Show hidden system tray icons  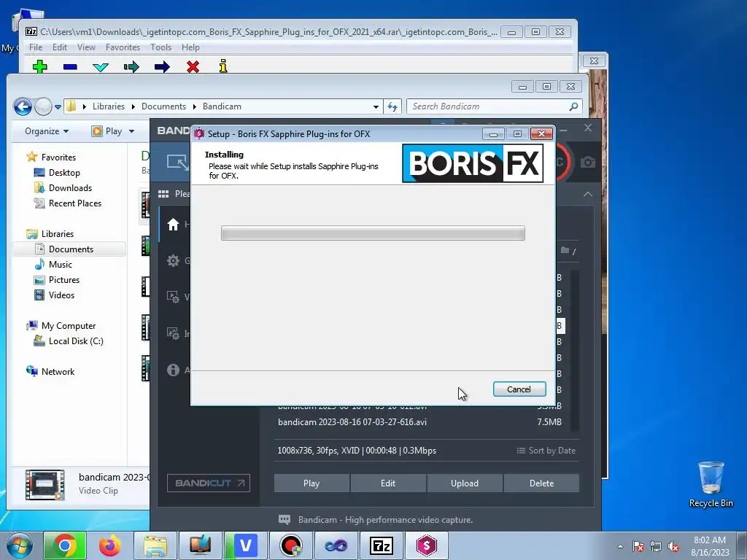point(620,546)
